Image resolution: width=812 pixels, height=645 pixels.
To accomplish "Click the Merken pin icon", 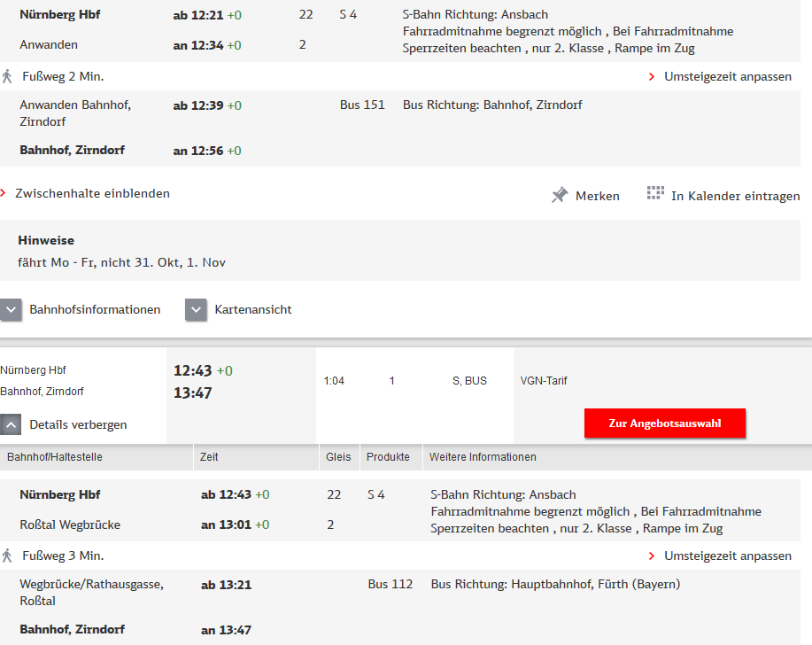I will [560, 195].
